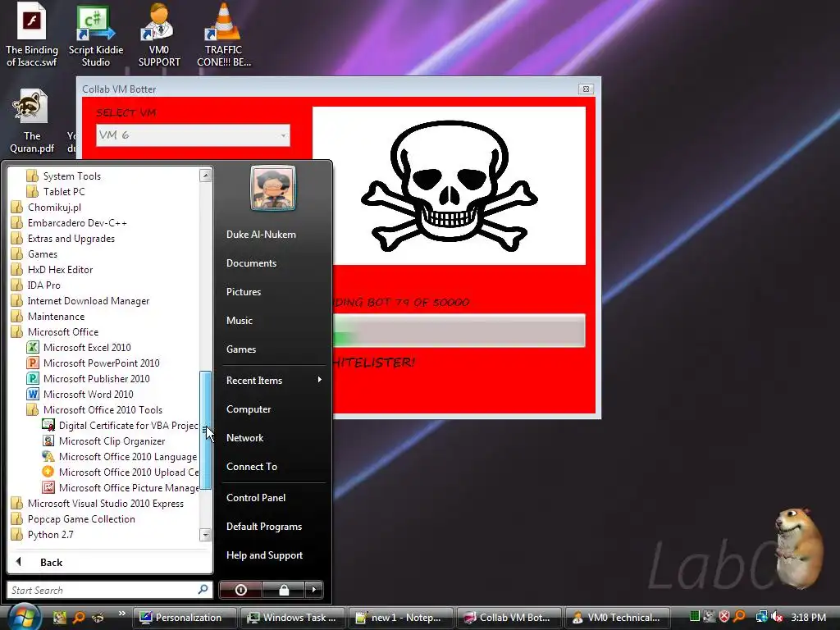
Task: Expand the Chomikuj.pl folder
Action: pos(46,208)
